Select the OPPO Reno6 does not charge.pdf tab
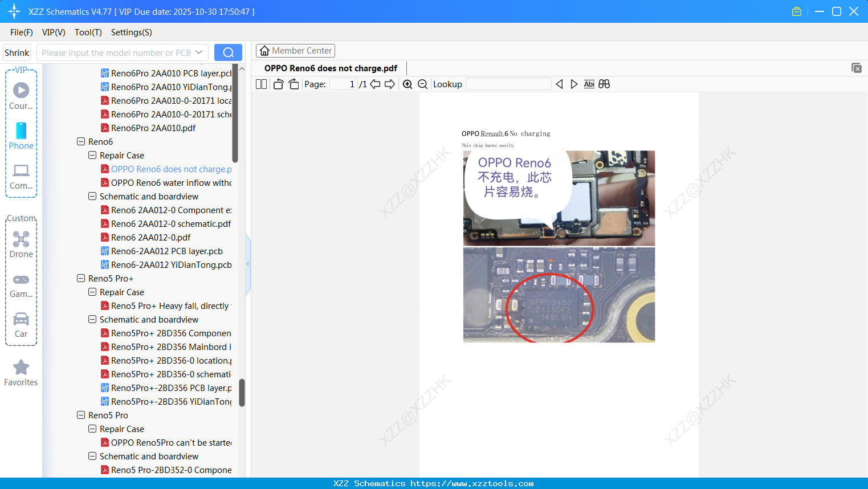Image resolution: width=868 pixels, height=489 pixels. 331,68
